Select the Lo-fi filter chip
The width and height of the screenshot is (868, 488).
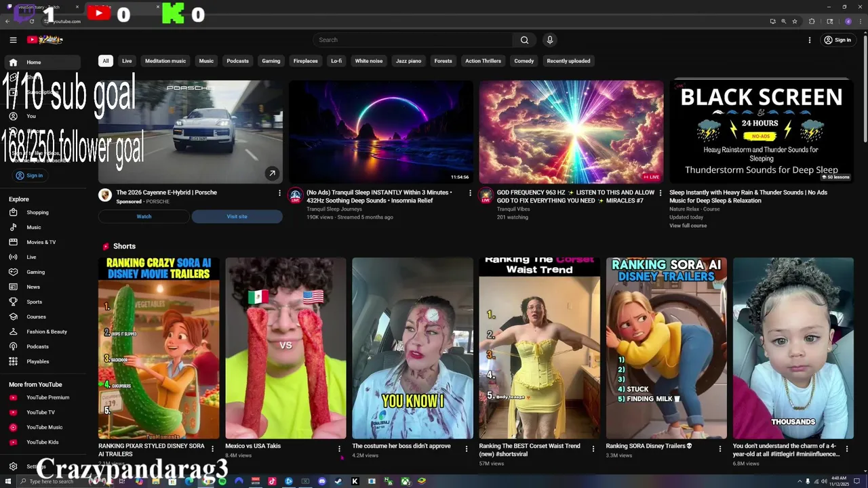click(x=336, y=61)
